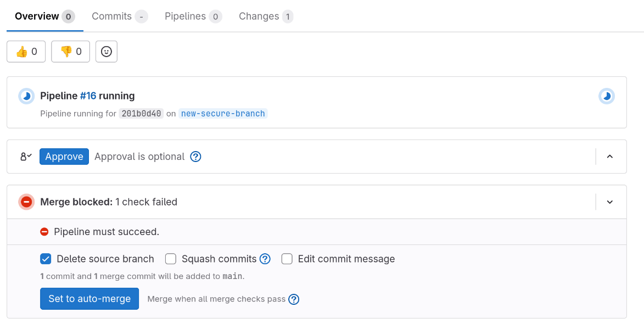This screenshot has height=329, width=644.
Task: Click the Approve button
Action: (x=64, y=157)
